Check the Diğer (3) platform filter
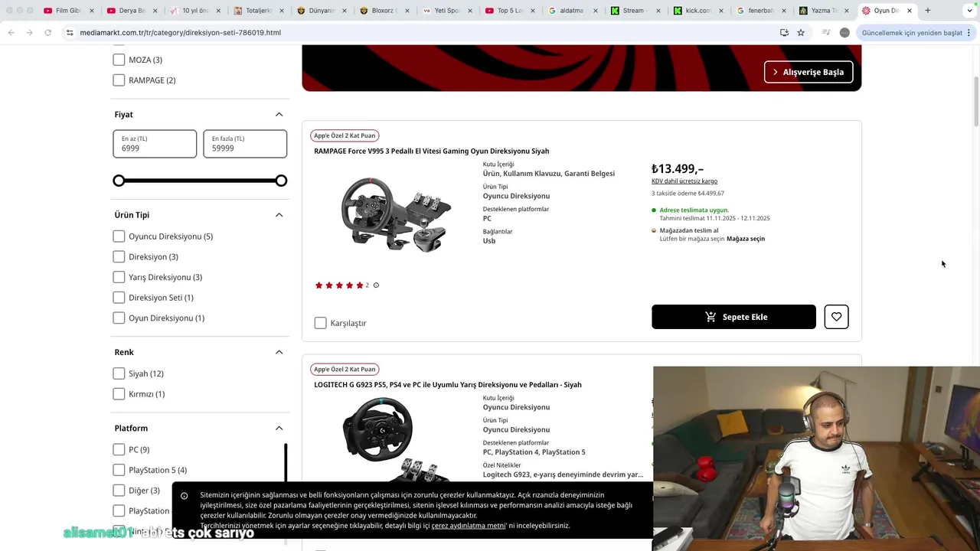Viewport: 980px width, 551px height. pyautogui.click(x=119, y=491)
